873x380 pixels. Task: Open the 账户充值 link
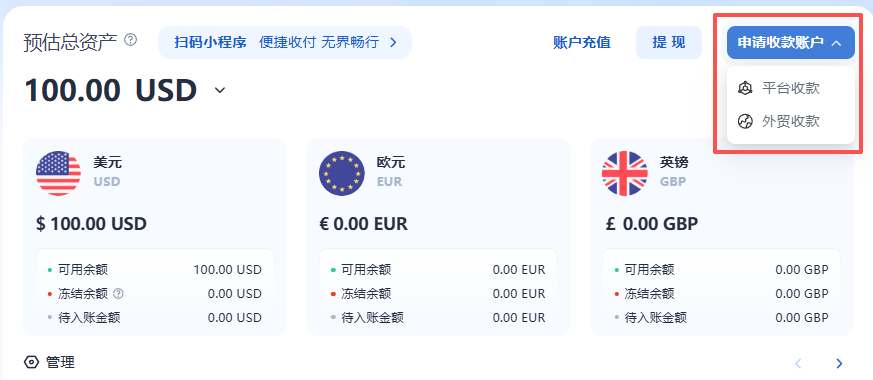[x=582, y=42]
